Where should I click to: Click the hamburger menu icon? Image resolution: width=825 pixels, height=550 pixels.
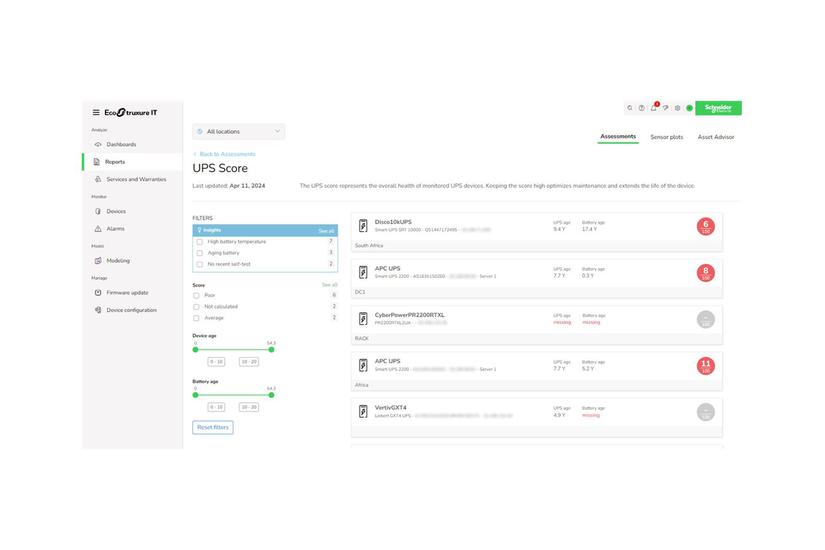96,113
